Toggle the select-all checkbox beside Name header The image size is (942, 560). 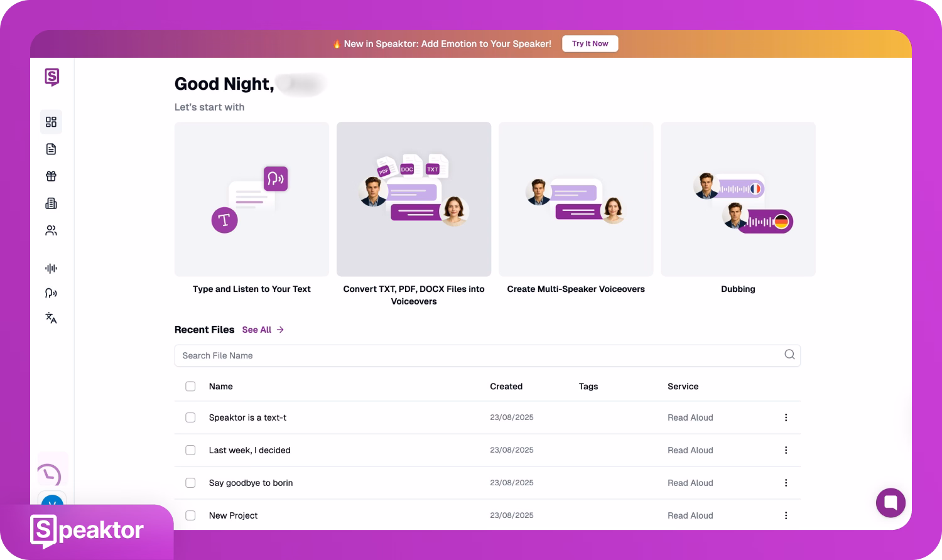pos(190,387)
